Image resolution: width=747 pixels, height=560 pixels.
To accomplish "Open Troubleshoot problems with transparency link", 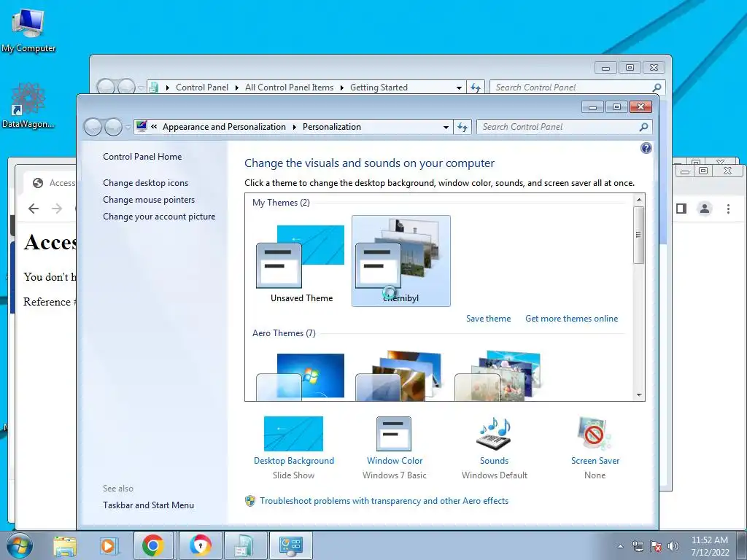I will point(384,501).
